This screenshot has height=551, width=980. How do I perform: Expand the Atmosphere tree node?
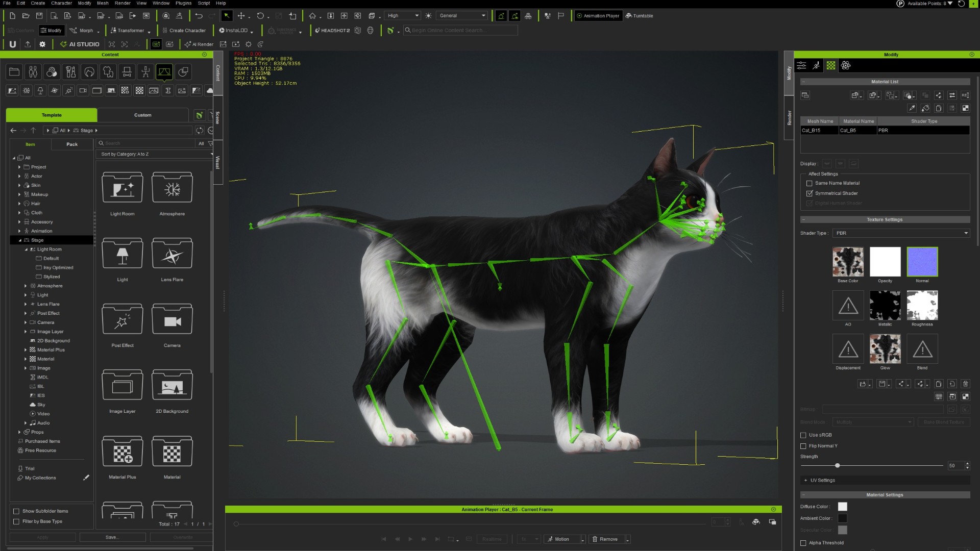coord(26,286)
